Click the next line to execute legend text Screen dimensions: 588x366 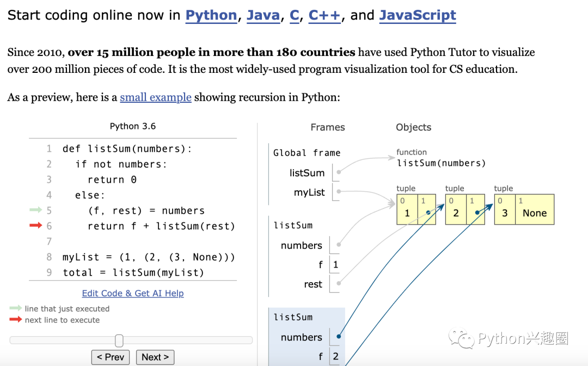[x=62, y=320]
